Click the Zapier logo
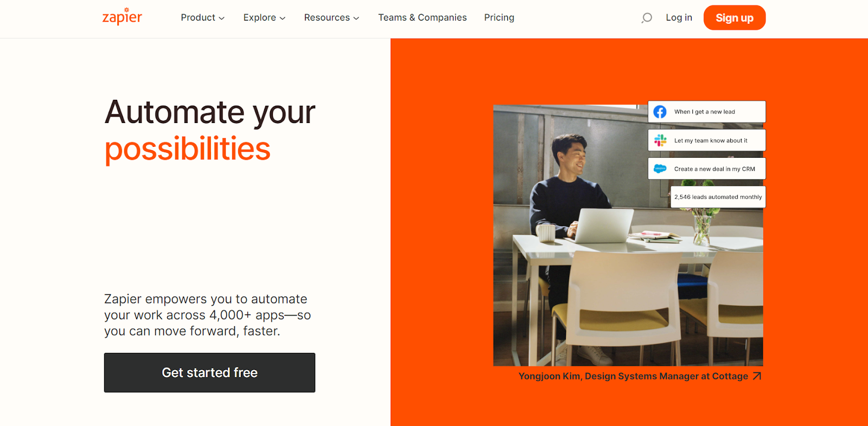 122,17
